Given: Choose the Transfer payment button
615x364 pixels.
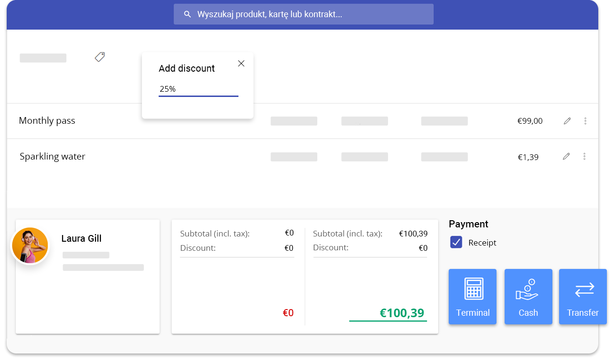Looking at the screenshot, I should click(583, 297).
